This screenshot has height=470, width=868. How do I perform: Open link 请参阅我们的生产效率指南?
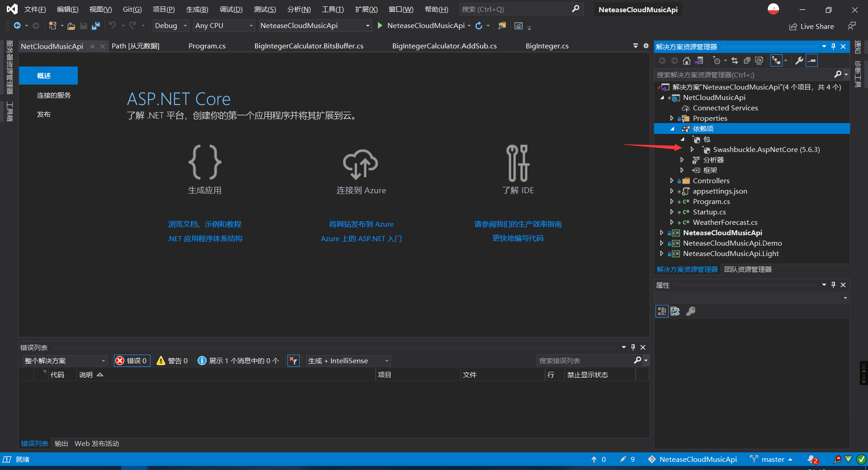click(x=518, y=224)
